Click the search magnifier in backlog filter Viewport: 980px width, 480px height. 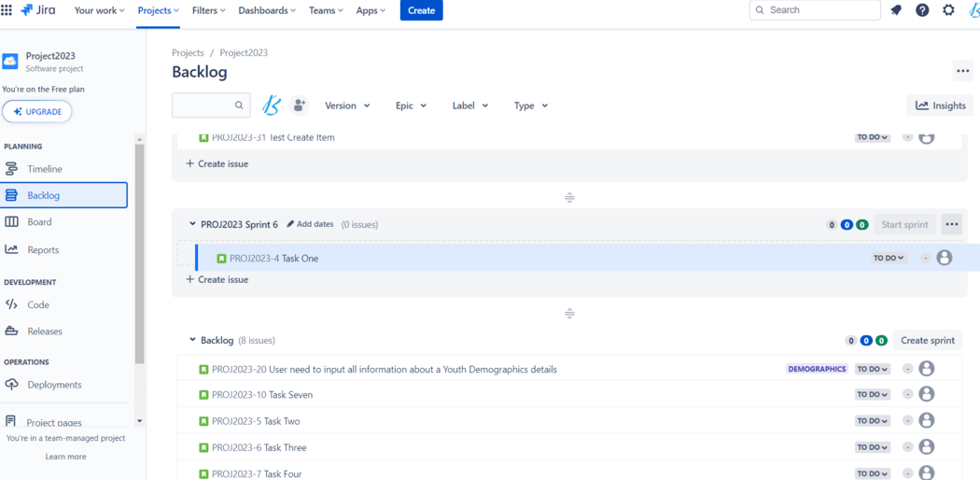[239, 106]
